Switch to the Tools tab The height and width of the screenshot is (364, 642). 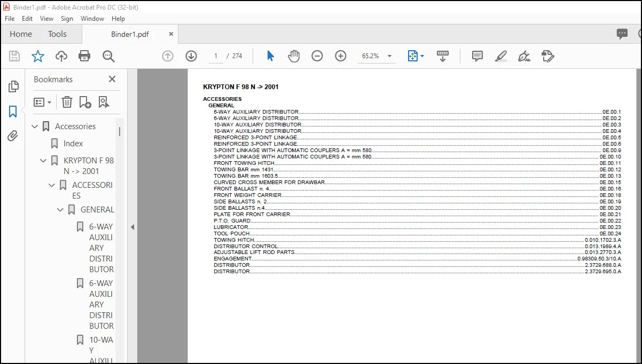pos(57,34)
